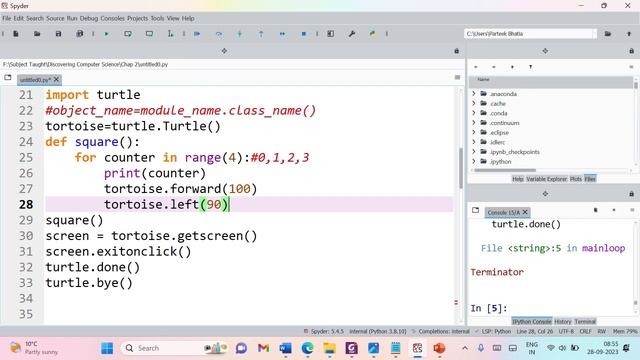Expand the .continuum folder
640x360 pixels.
[x=474, y=123]
